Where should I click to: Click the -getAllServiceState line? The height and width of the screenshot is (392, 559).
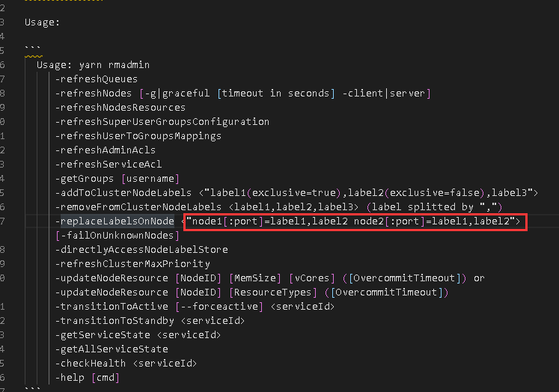point(112,349)
